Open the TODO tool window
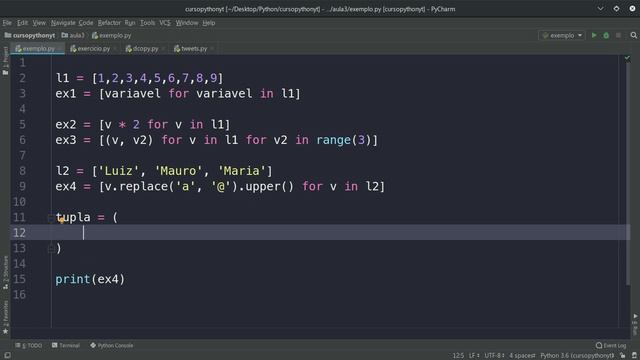640x360 pixels. (x=29, y=345)
